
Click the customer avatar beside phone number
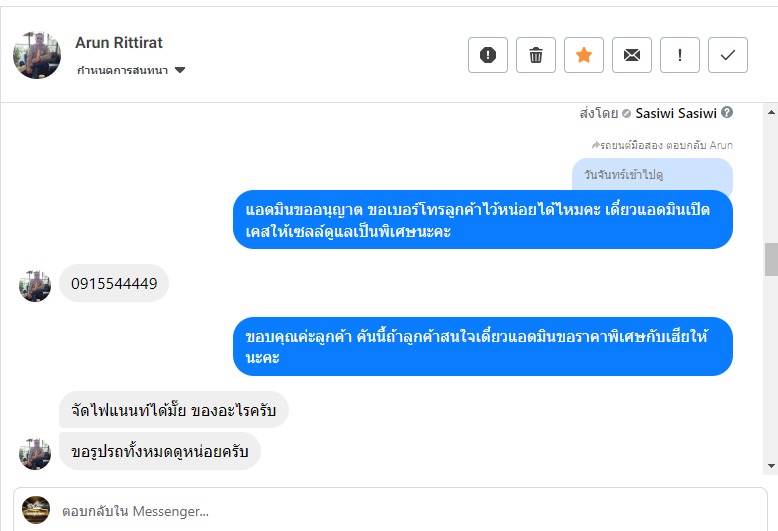[x=35, y=286]
